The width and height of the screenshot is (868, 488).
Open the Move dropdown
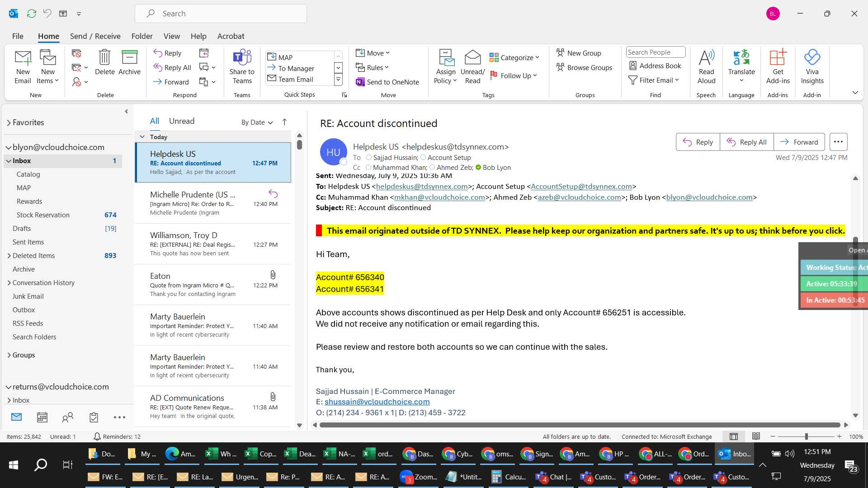pyautogui.click(x=373, y=53)
